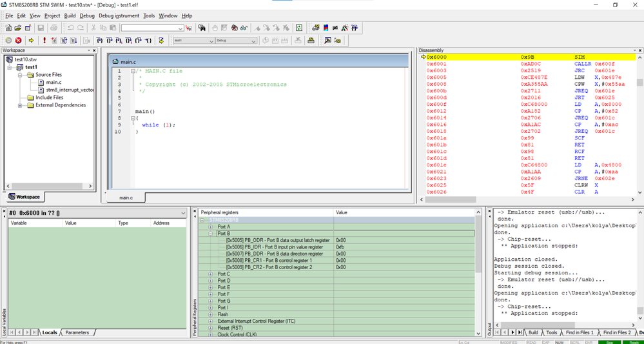Viewport: 644px width, 344px height.
Task: Click the Open file folder icon
Action: (18, 28)
